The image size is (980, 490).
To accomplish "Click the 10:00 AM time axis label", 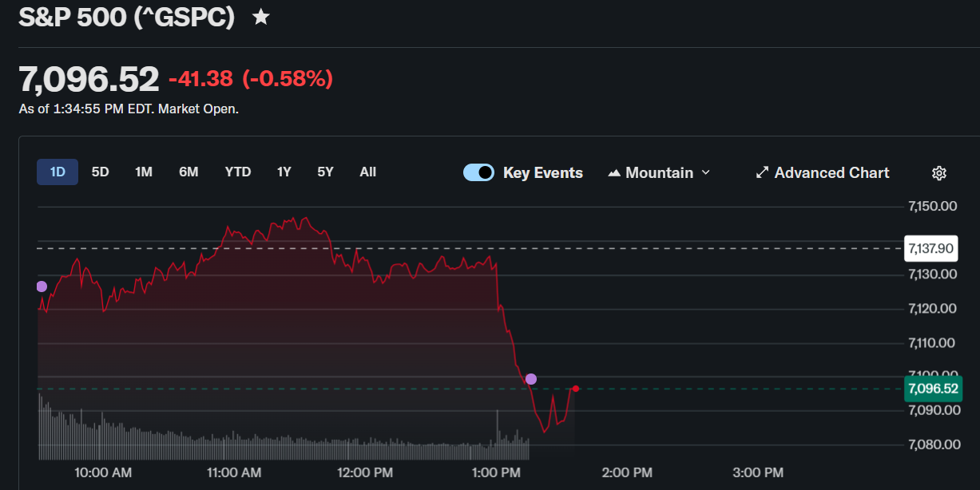I will click(x=103, y=472).
